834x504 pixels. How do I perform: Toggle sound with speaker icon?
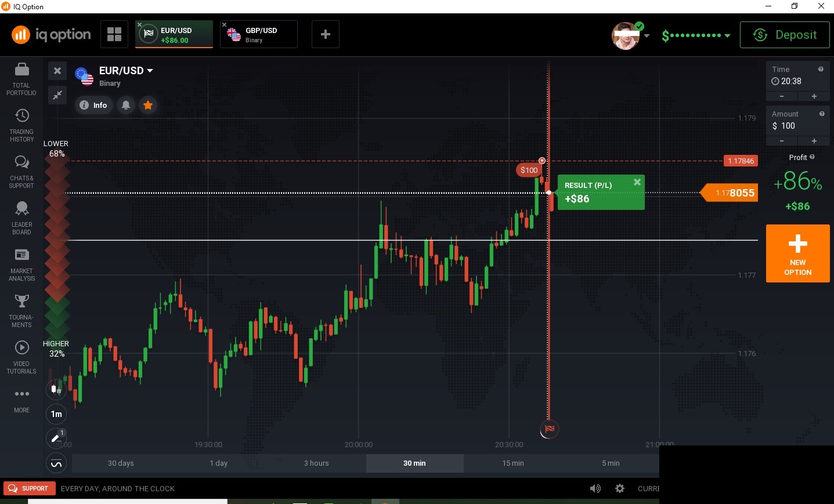coord(595,488)
